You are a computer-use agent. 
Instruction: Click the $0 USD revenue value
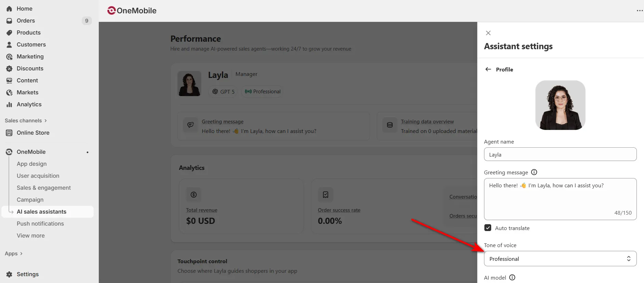201,221
